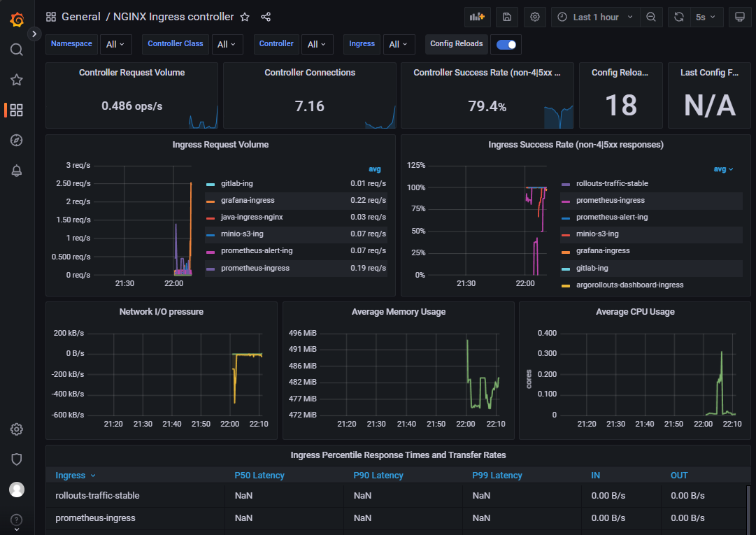Open the Server Admin shield icon
756x535 pixels.
pyautogui.click(x=16, y=459)
